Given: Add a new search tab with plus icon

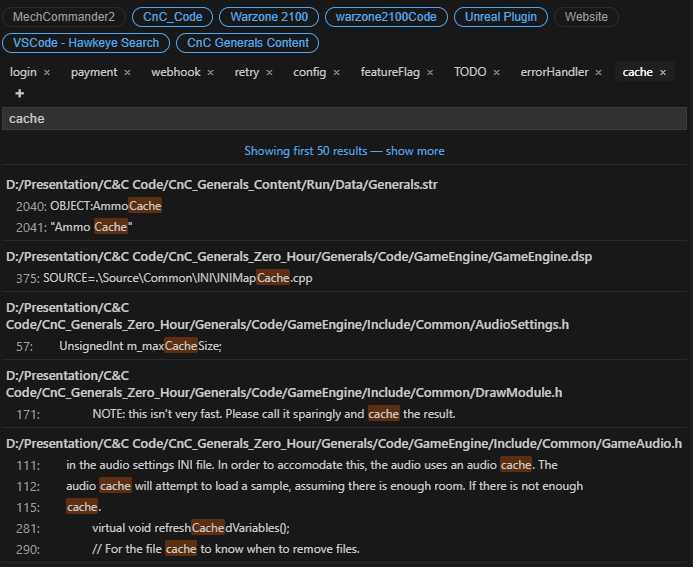Looking at the screenshot, I should coord(19,94).
